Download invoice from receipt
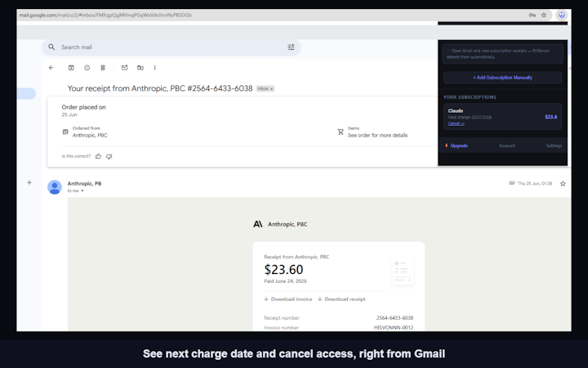Viewport: 588px width, 368px height. [288, 299]
